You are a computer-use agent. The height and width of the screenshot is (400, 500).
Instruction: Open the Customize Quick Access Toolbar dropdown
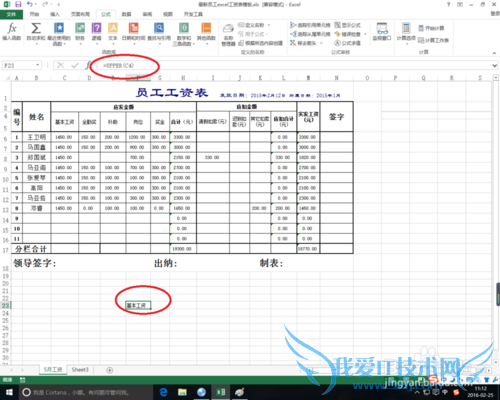[59, 5]
